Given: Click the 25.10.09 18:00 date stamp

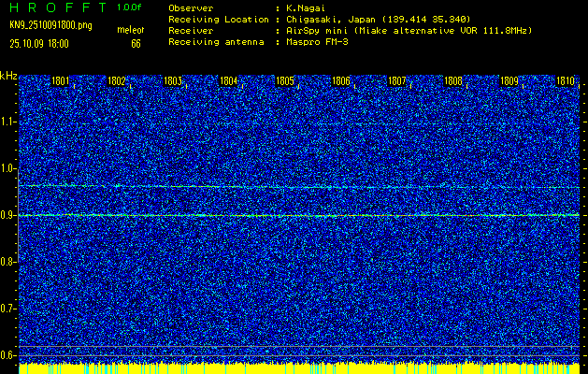Looking at the screenshot, I should [x=38, y=43].
